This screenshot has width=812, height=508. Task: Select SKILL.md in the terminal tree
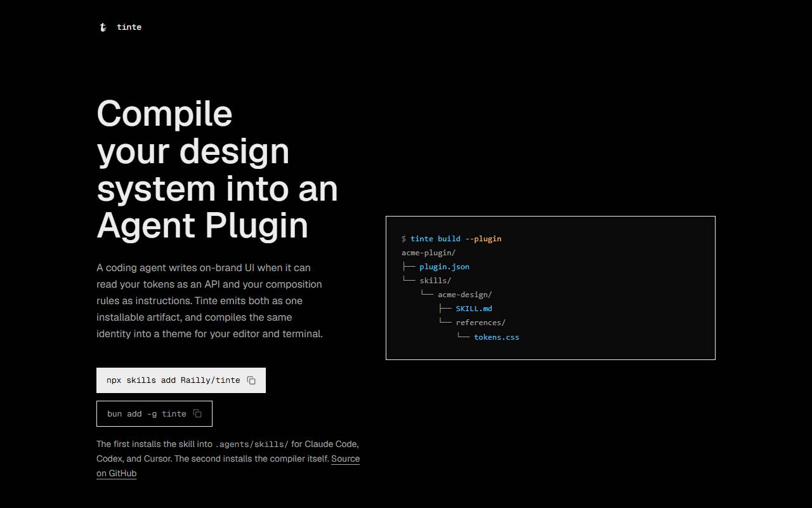[474, 309]
